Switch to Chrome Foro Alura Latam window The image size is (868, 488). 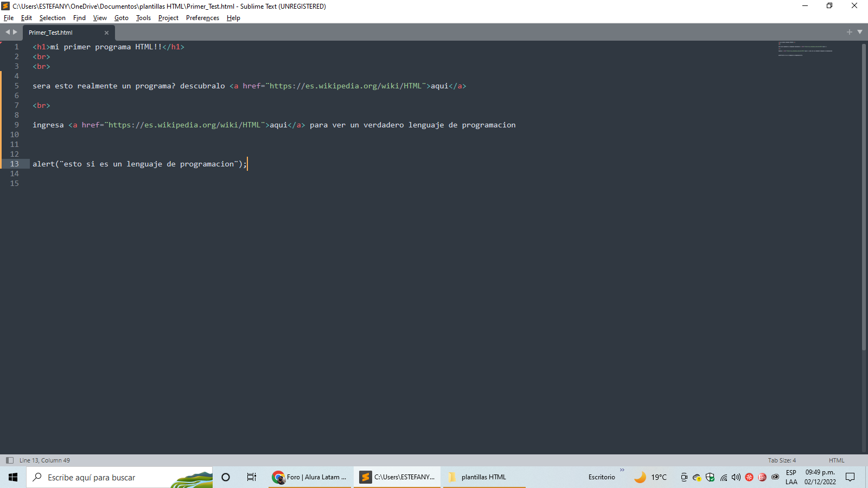click(310, 477)
